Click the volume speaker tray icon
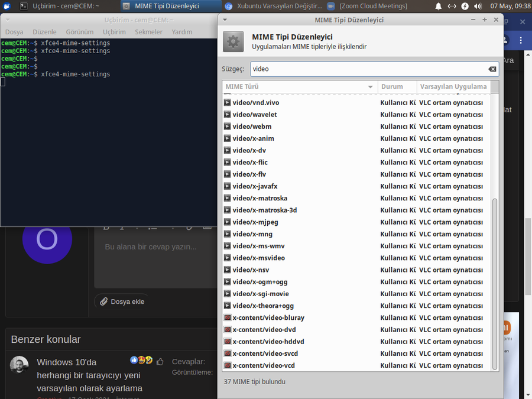The image size is (532, 399). coord(478,6)
